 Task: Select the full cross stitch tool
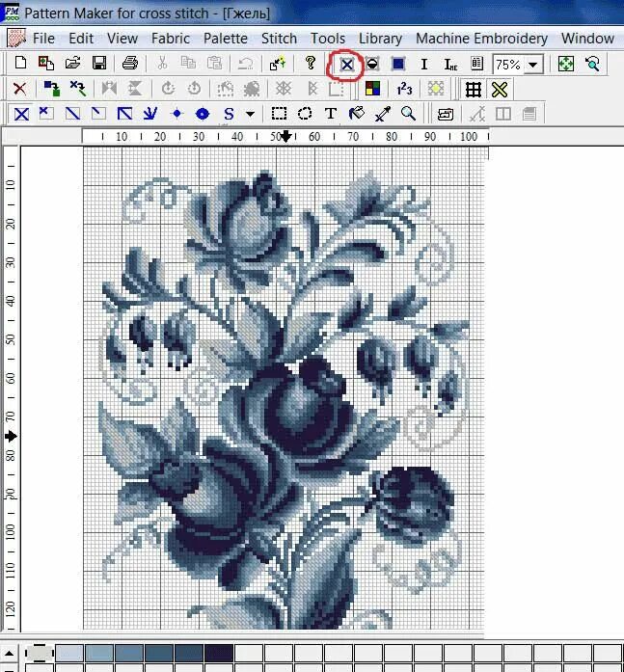pyautogui.click(x=21, y=114)
